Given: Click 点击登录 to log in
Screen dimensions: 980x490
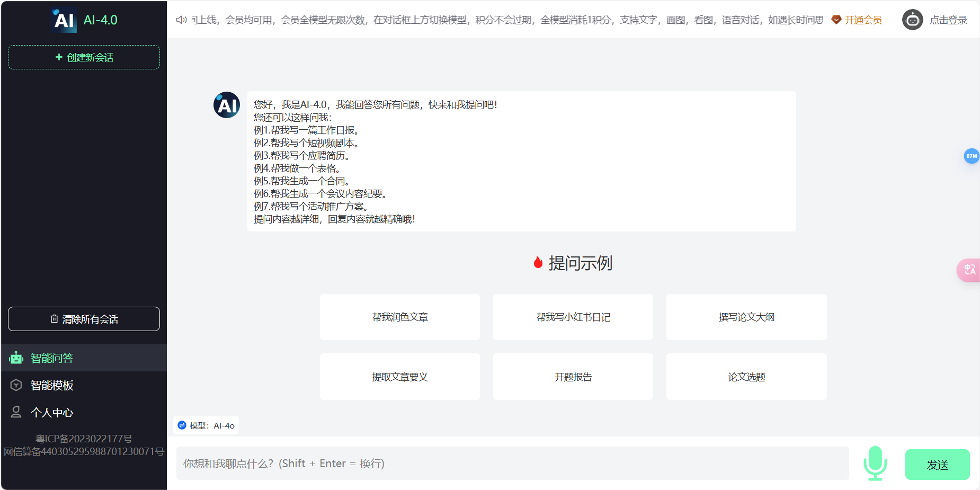Looking at the screenshot, I should point(948,20).
